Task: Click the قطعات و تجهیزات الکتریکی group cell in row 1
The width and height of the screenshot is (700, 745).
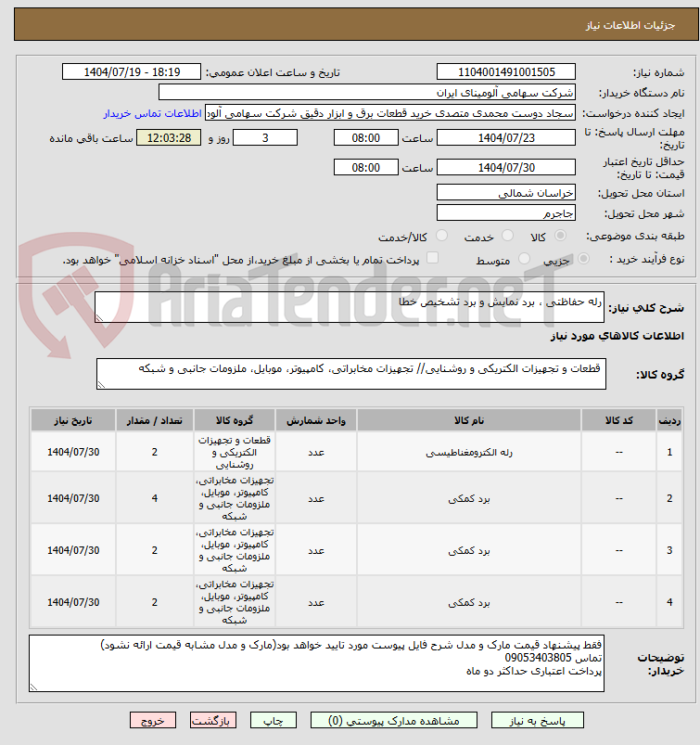Action: [x=235, y=453]
